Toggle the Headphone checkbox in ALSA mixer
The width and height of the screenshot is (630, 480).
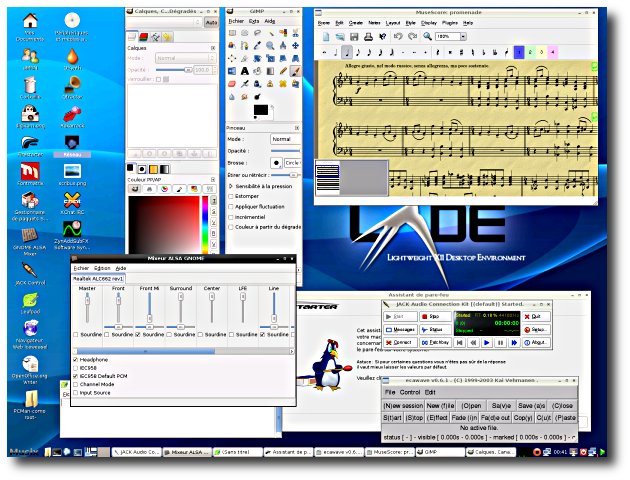click(x=76, y=359)
